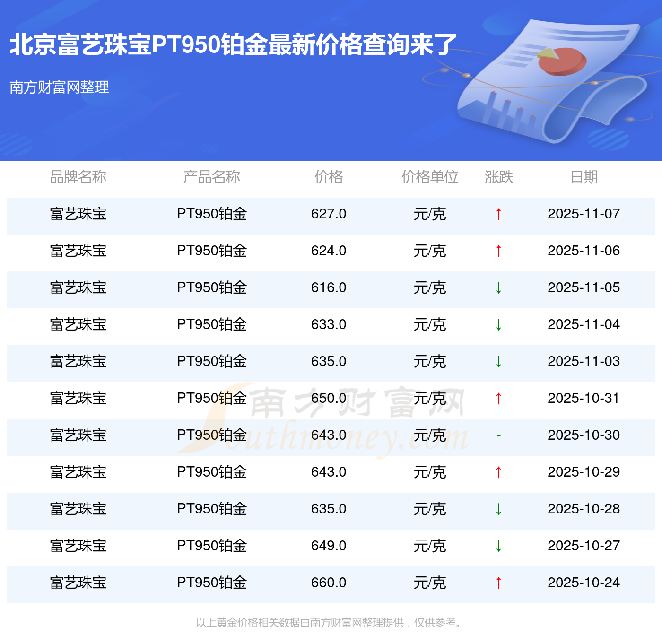Image resolution: width=662 pixels, height=644 pixels.
Task: Click 元/克 in the 2025-10-28 row
Action: 430,509
